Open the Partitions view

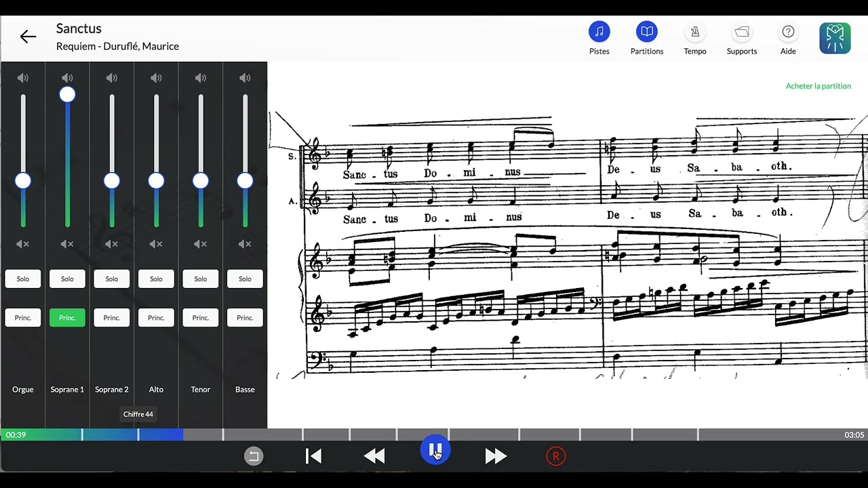[x=647, y=38]
